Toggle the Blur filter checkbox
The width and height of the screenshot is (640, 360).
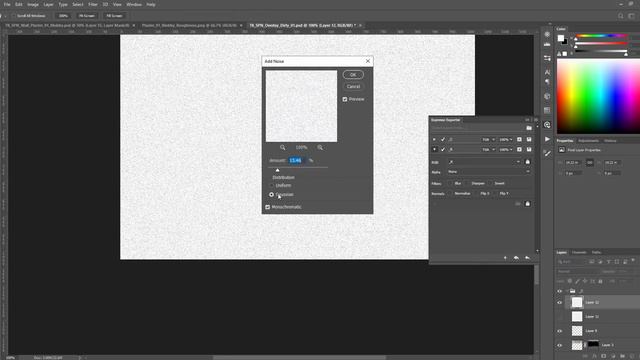pyautogui.click(x=451, y=184)
